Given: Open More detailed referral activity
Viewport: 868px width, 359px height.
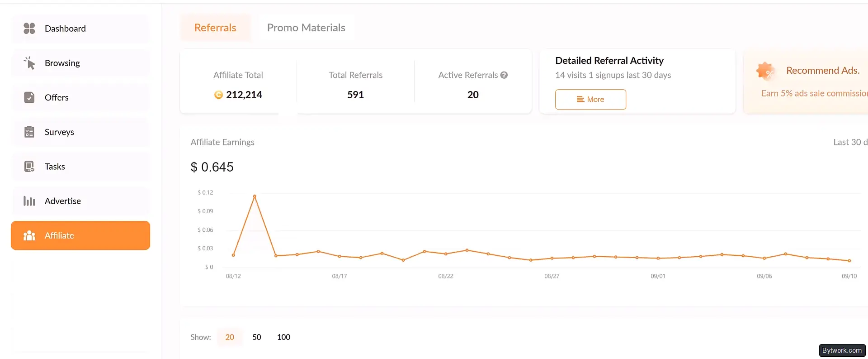Looking at the screenshot, I should [x=590, y=99].
